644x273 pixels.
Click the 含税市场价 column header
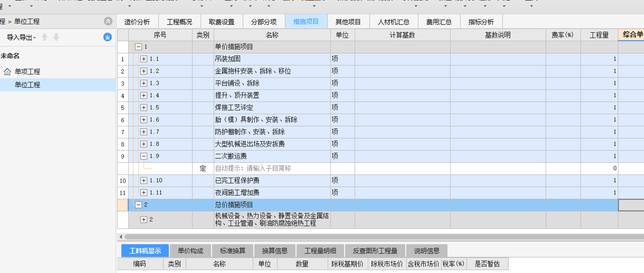pos(424,264)
